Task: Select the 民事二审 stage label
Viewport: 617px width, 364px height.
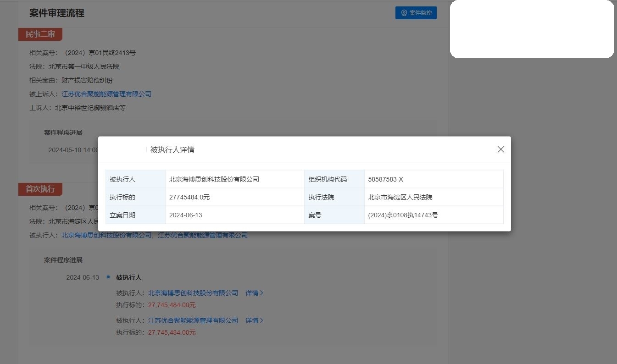Action: point(40,34)
